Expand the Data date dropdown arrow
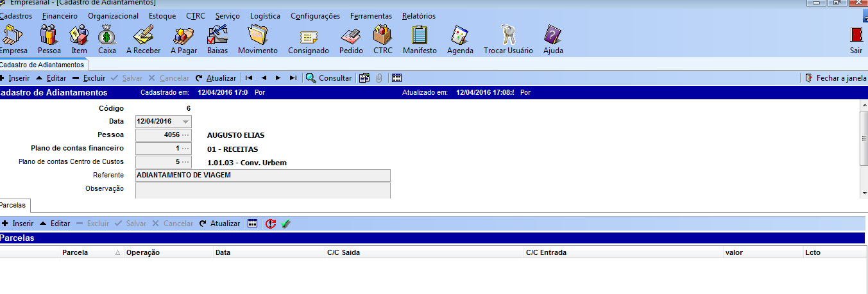 tap(185, 122)
